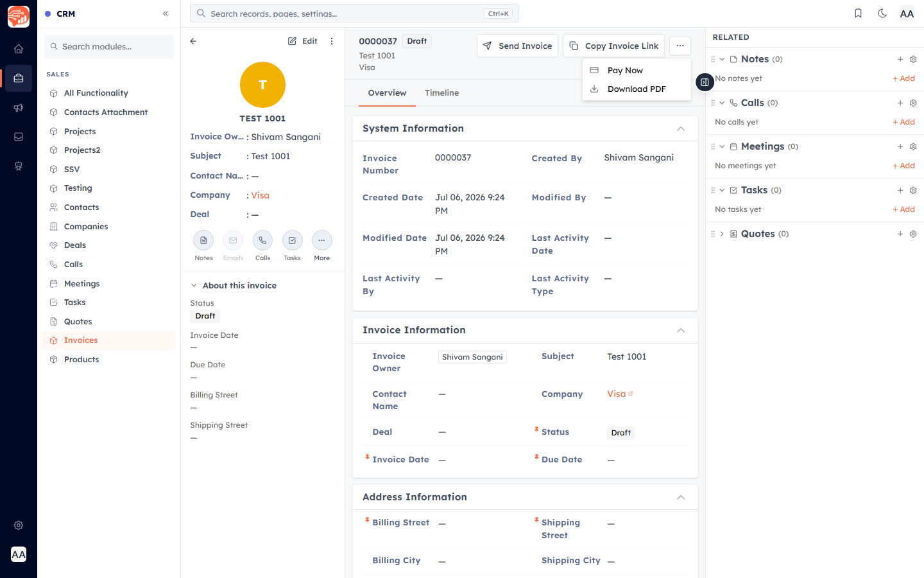Add a note with the Notes plus icon
The width and height of the screenshot is (924, 578).
coord(900,59)
